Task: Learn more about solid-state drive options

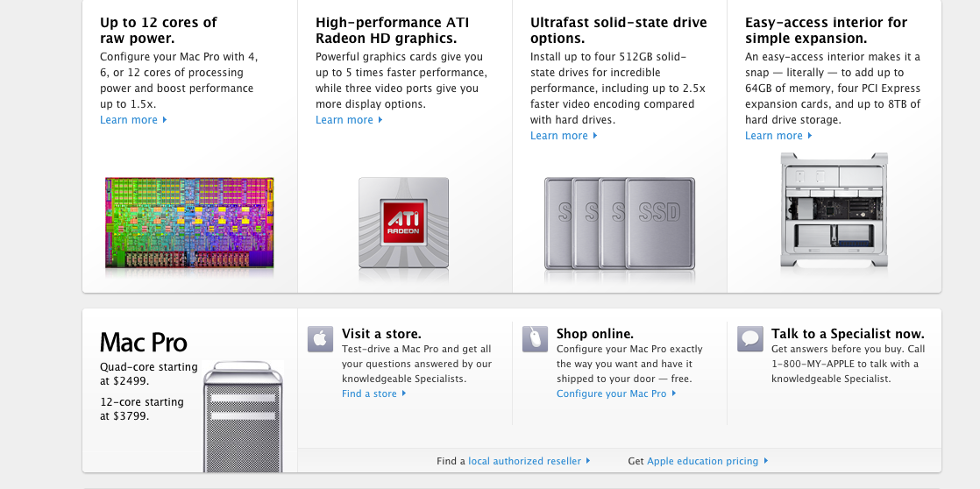Action: click(564, 136)
